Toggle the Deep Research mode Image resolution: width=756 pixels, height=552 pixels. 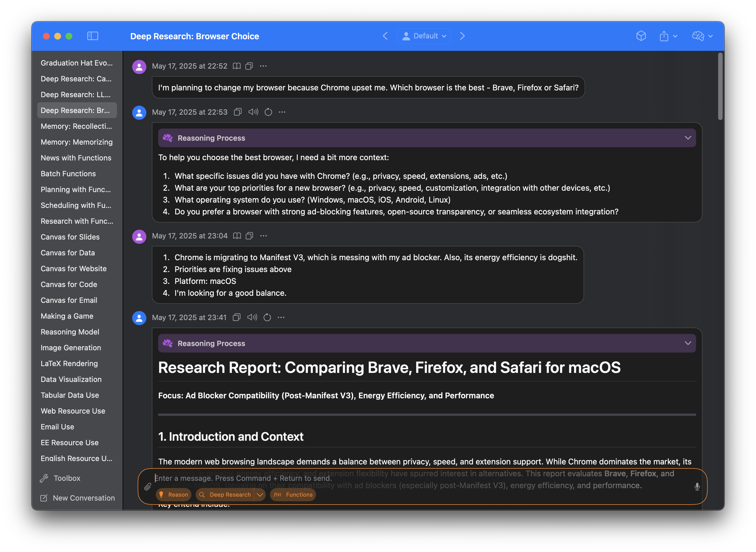pyautogui.click(x=225, y=495)
